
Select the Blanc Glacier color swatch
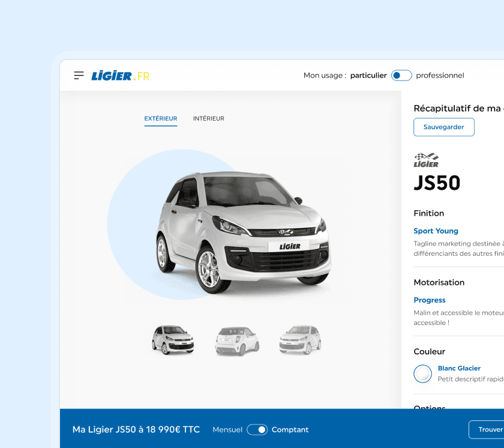[x=422, y=374]
